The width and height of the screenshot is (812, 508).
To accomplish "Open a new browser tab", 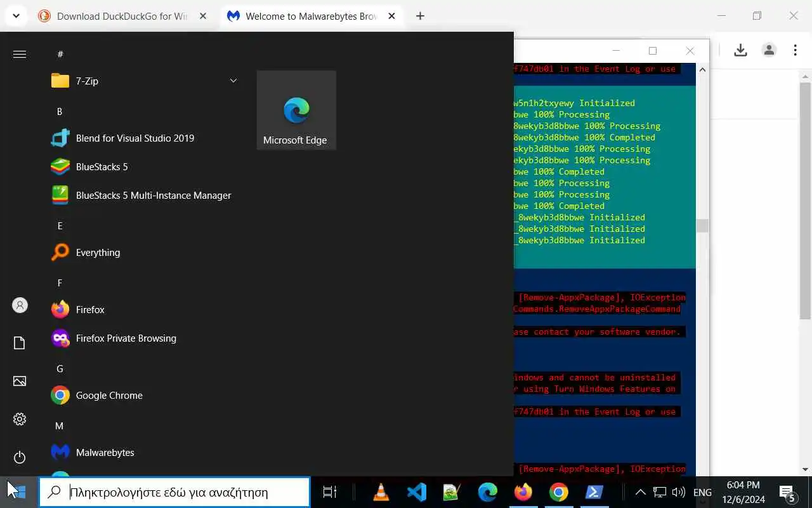I will click(420, 16).
